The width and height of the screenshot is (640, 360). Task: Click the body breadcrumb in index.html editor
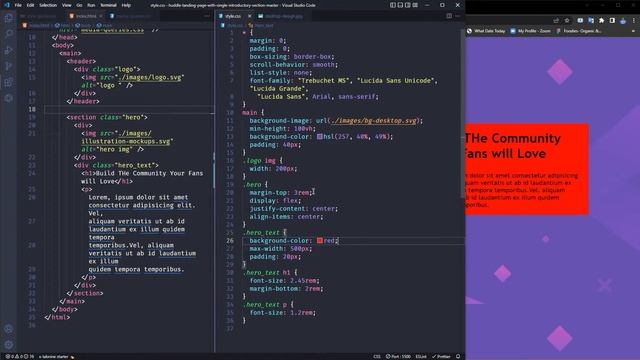[83, 25]
